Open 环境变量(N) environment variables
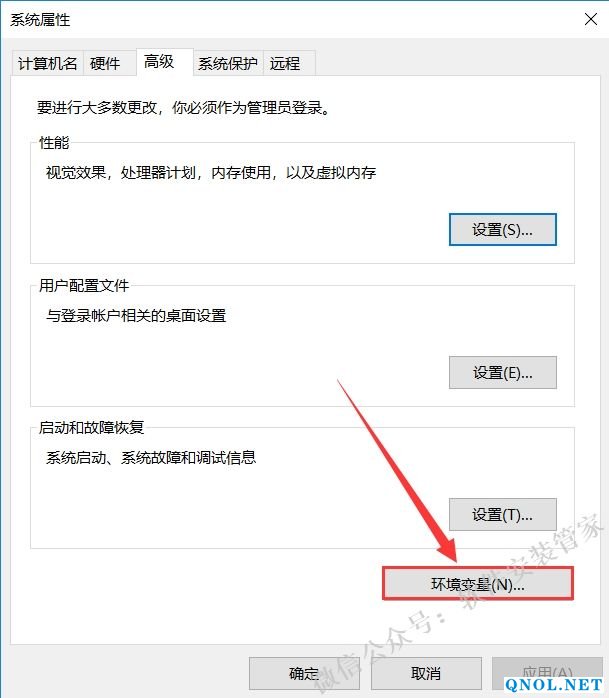Viewport: 609px width, 698px height. [x=478, y=584]
